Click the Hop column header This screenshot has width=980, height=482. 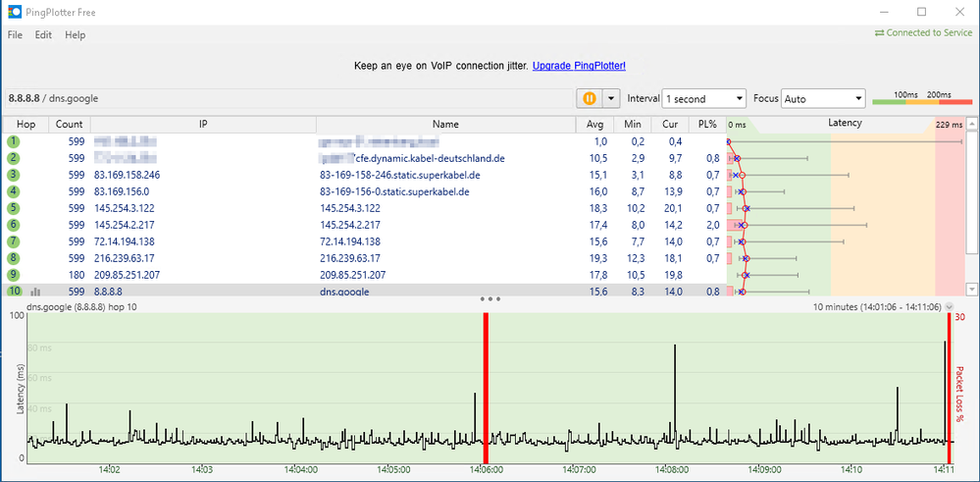tap(26, 124)
